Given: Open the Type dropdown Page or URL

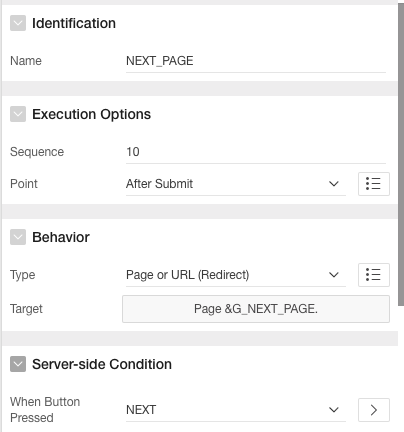Looking at the screenshot, I should [x=236, y=275].
